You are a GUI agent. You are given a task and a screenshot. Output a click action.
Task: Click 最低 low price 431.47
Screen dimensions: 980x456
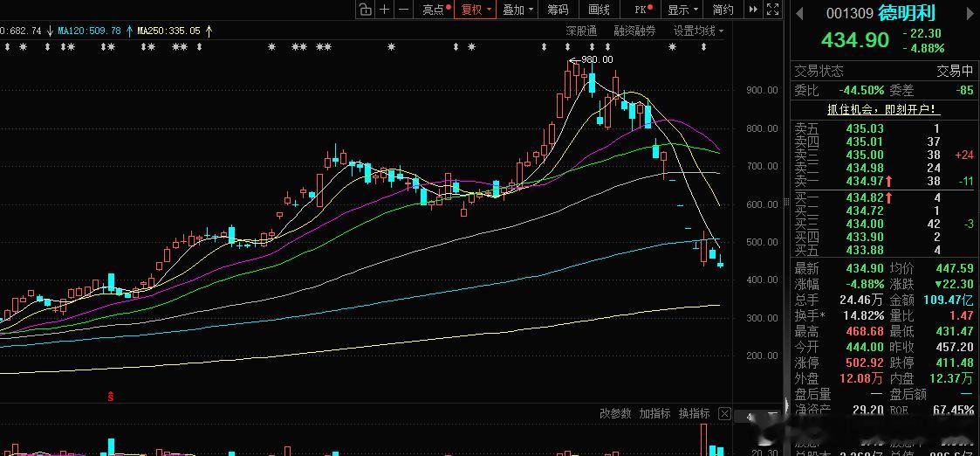coord(955,331)
